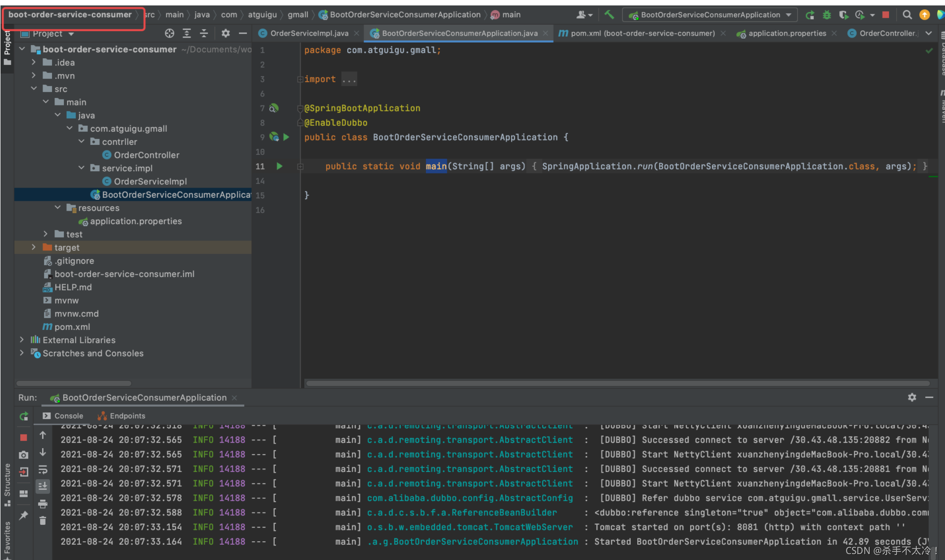Viewport: 945px width, 560px height.
Task: Click the Project panel horizontal scrollbar
Action: [x=74, y=383]
